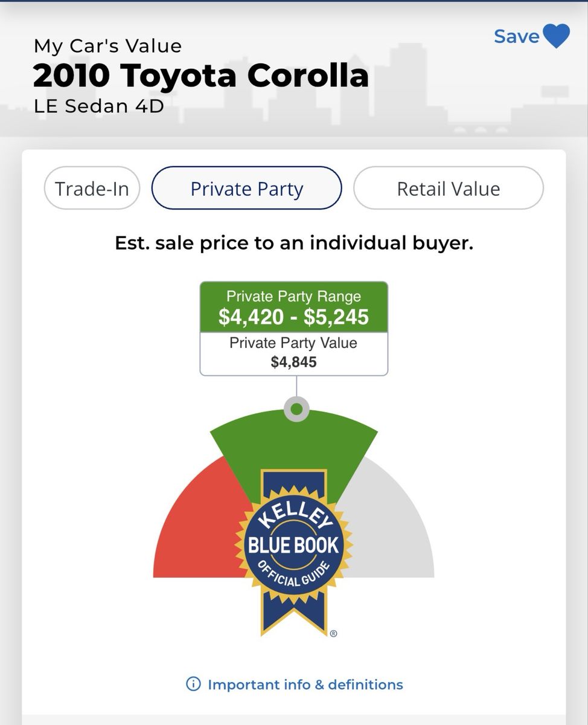Tap the blue heart Save icon

point(556,36)
